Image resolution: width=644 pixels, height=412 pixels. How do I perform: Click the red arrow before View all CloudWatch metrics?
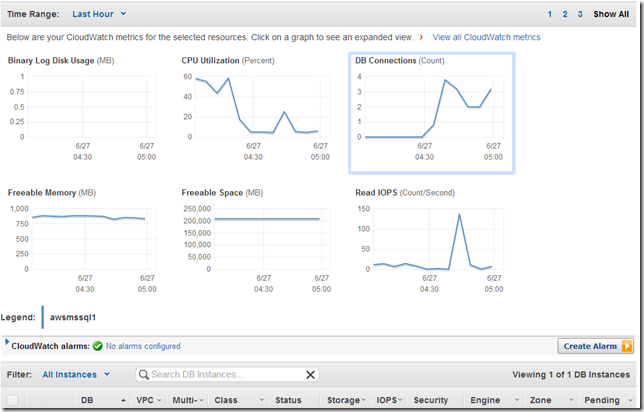pos(421,37)
